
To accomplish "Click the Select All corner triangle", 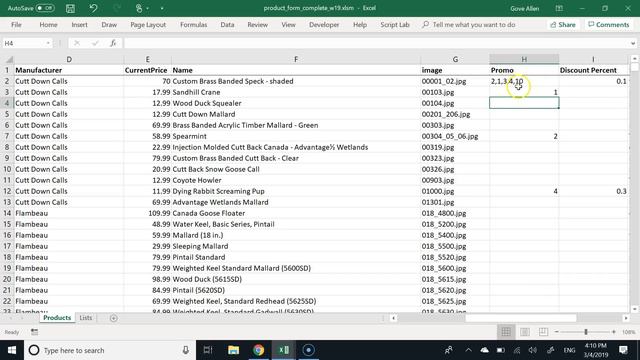I will coord(8,59).
